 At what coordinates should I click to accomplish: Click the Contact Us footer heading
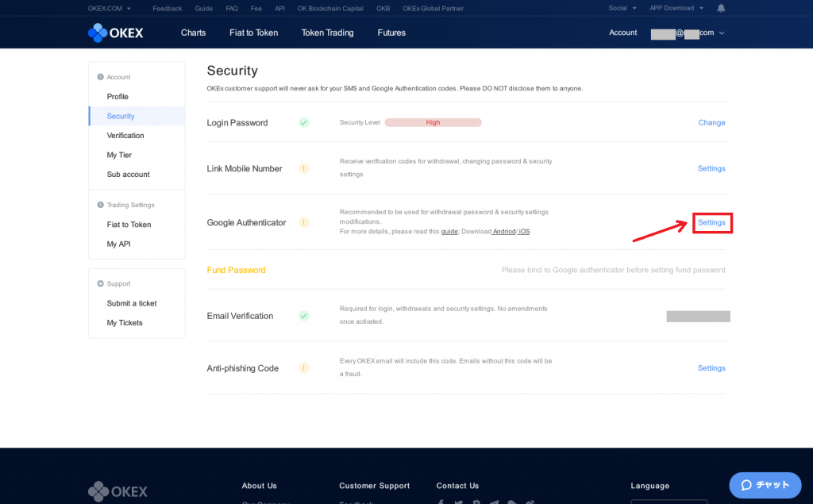pyautogui.click(x=457, y=486)
